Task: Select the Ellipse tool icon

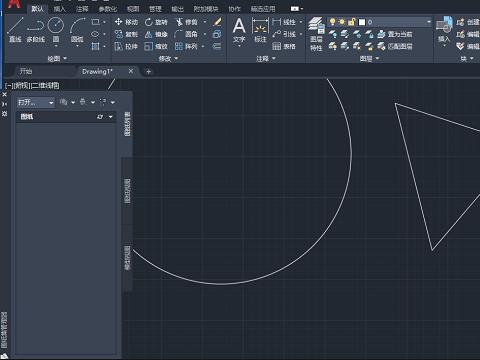Action: click(95, 34)
